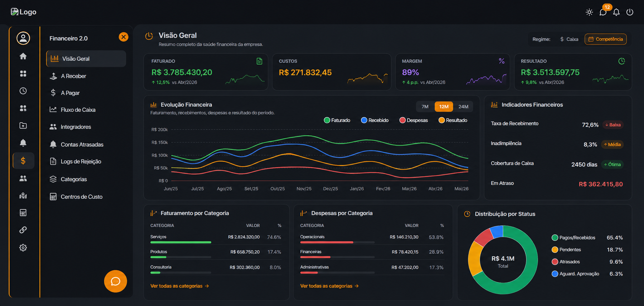This screenshot has width=644, height=306.
Task: Open the folder-plus icon in sidebar
Action: (x=23, y=126)
